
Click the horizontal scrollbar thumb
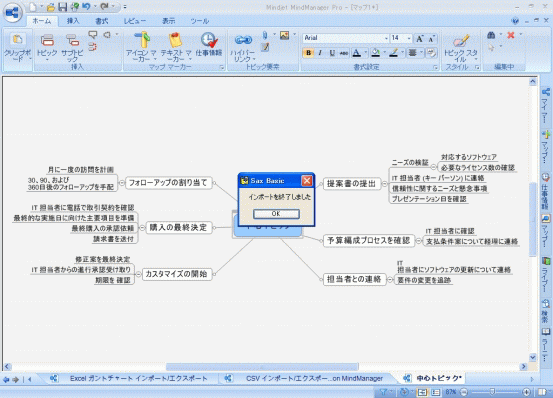pos(262,367)
